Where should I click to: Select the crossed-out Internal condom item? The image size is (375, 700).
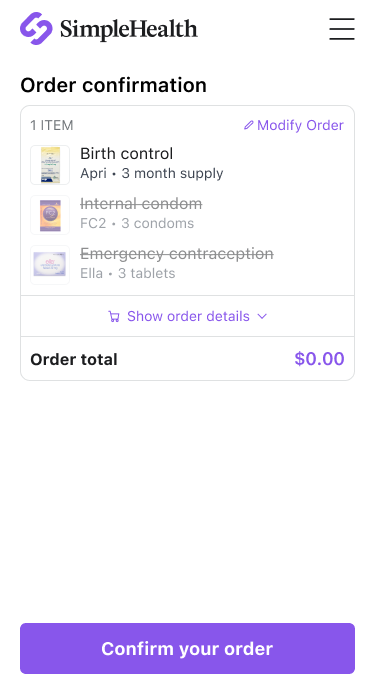click(141, 204)
